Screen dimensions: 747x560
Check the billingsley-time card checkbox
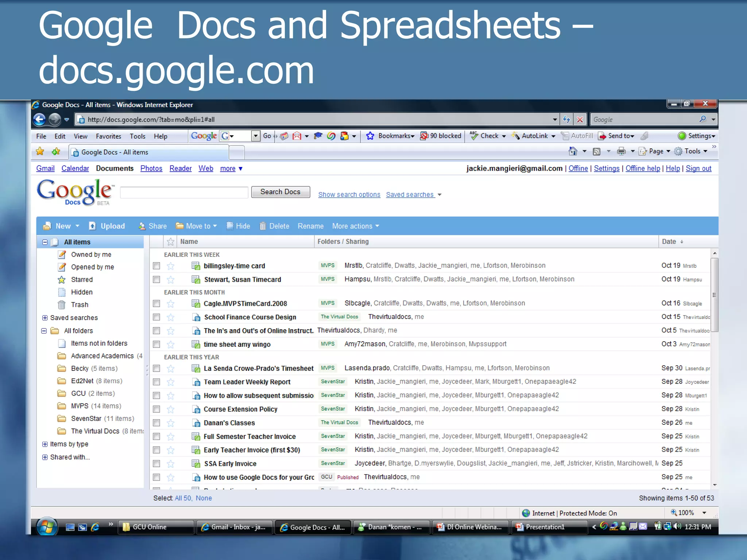156,266
